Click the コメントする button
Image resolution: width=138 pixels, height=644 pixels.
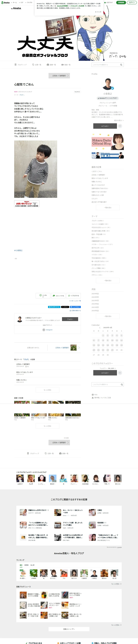click(58, 295)
